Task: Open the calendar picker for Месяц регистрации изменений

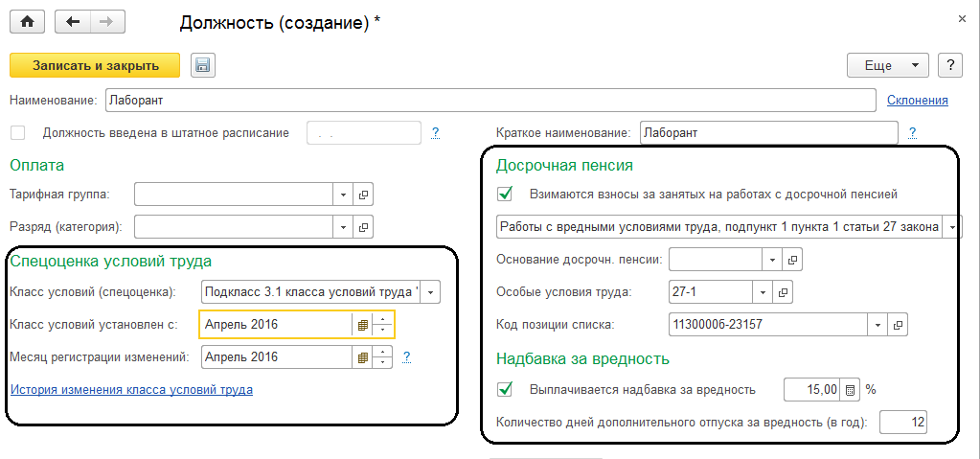Action: pos(363,357)
